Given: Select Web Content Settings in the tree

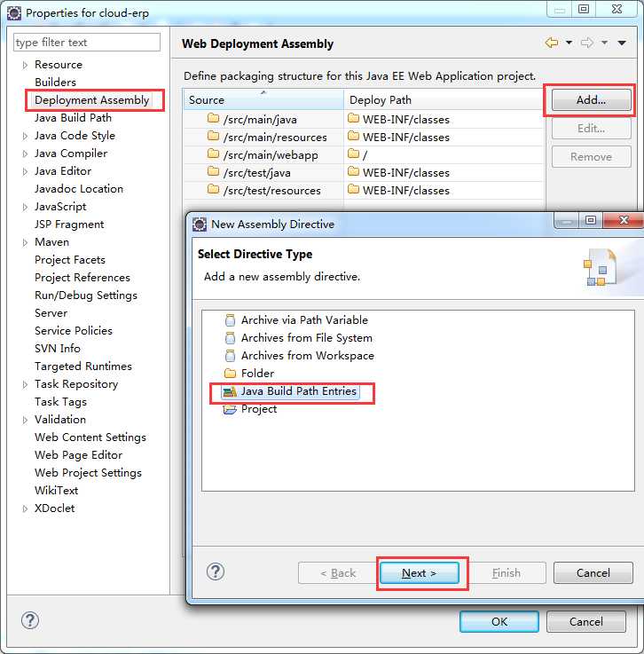Looking at the screenshot, I should click(90, 437).
